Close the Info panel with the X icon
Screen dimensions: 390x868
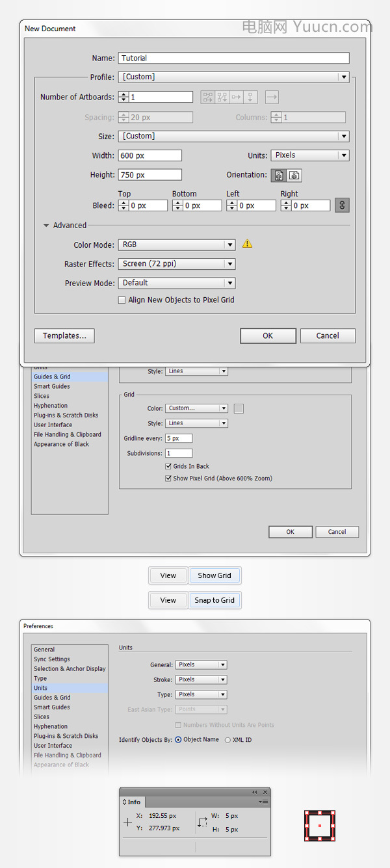[265, 792]
